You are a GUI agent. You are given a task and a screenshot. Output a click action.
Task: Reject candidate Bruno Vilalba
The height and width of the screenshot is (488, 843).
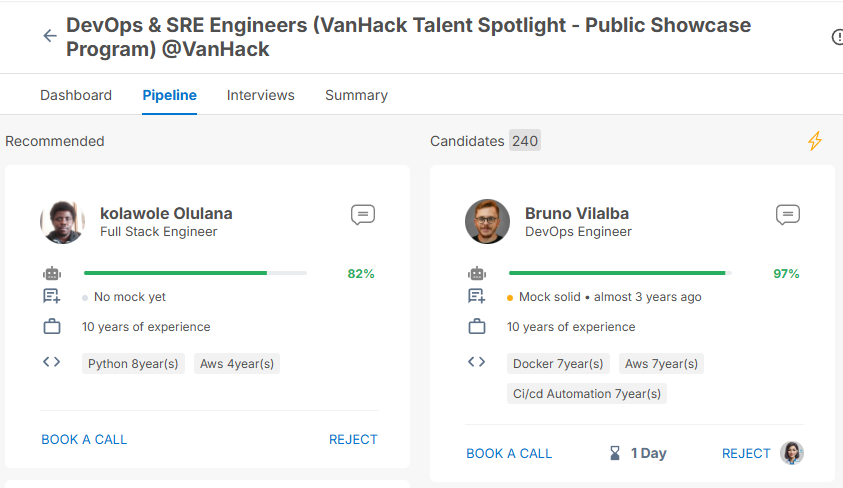pyautogui.click(x=746, y=453)
